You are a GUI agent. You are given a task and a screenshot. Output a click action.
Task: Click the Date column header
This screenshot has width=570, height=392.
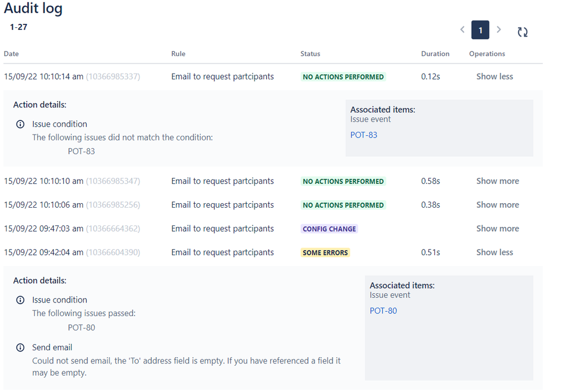pyautogui.click(x=11, y=54)
